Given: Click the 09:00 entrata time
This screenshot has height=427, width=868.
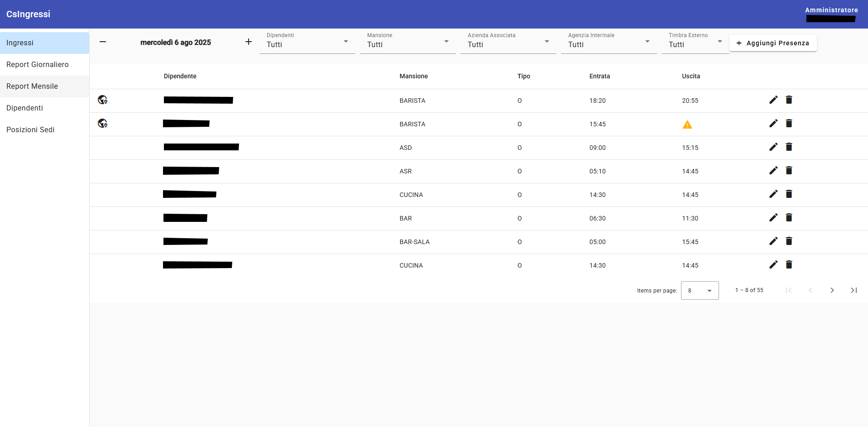Looking at the screenshot, I should click(597, 148).
